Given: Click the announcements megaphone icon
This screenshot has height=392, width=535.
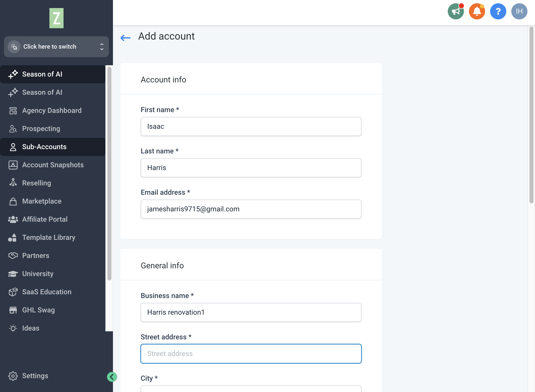Looking at the screenshot, I should (456, 11).
